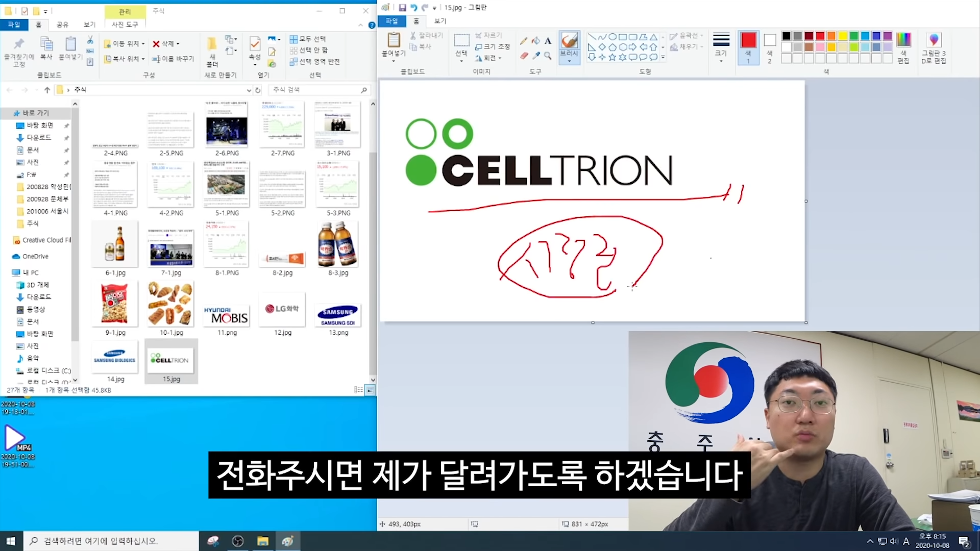Open the notification center icon
Screen dimensions: 980x551
coord(964,541)
